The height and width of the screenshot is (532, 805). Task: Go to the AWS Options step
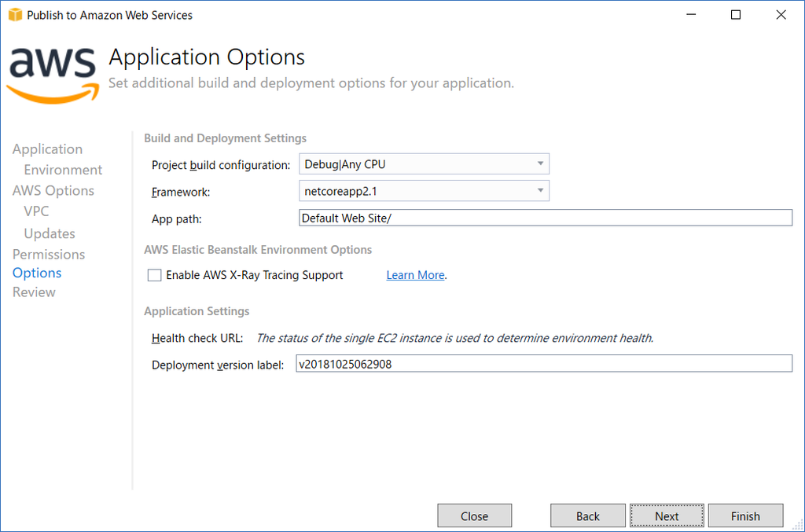53,191
